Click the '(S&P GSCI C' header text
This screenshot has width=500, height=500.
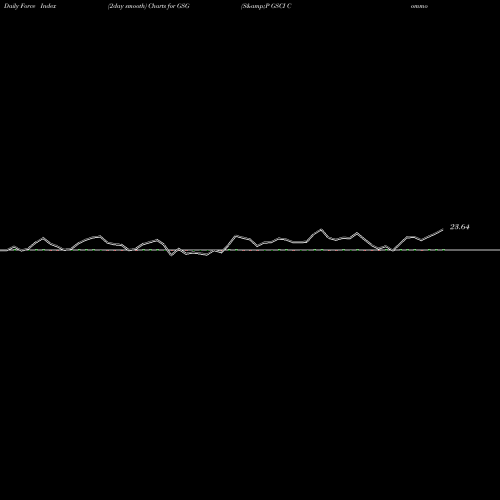click(266, 6)
